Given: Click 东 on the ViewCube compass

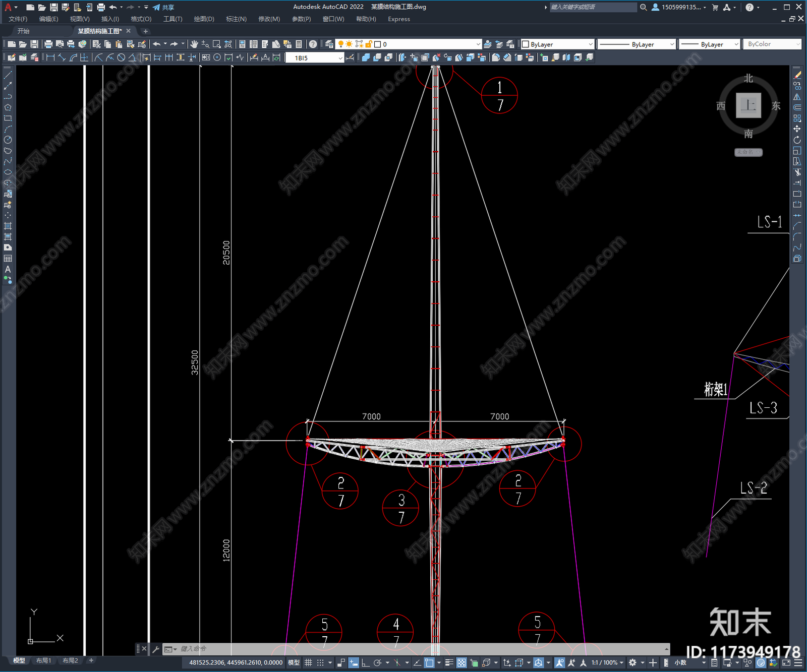Looking at the screenshot, I should click(776, 106).
